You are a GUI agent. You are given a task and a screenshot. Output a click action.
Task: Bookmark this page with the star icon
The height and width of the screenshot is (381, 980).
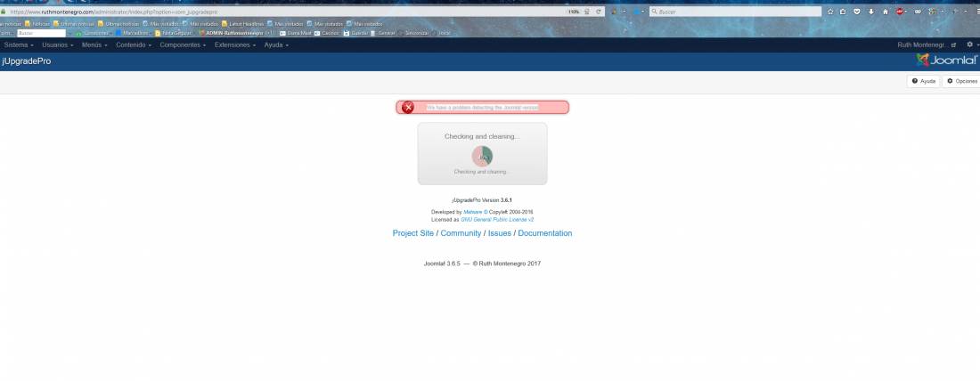(x=830, y=12)
